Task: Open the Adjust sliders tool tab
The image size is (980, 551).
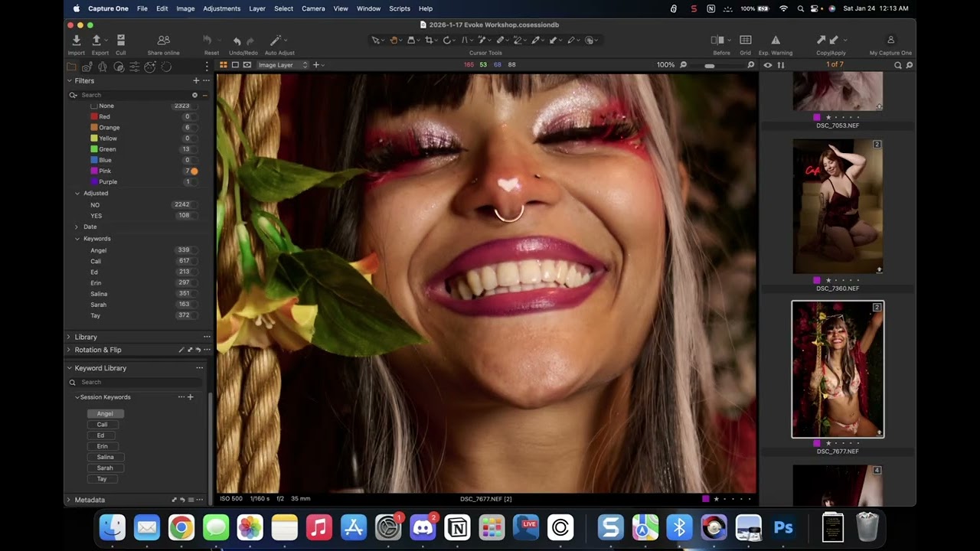Action: coord(134,67)
